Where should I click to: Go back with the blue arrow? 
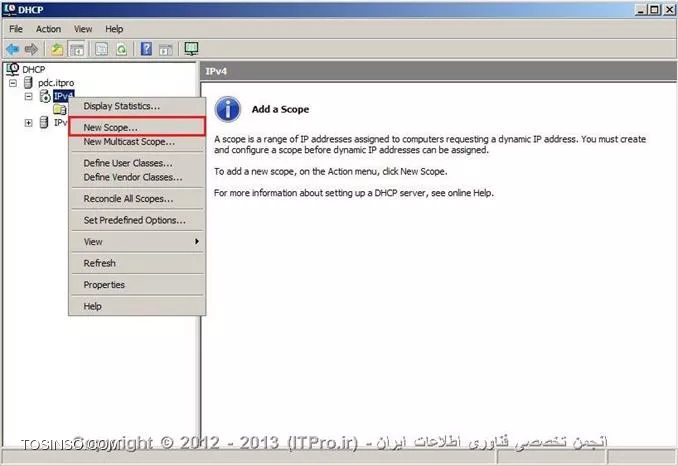point(12,49)
